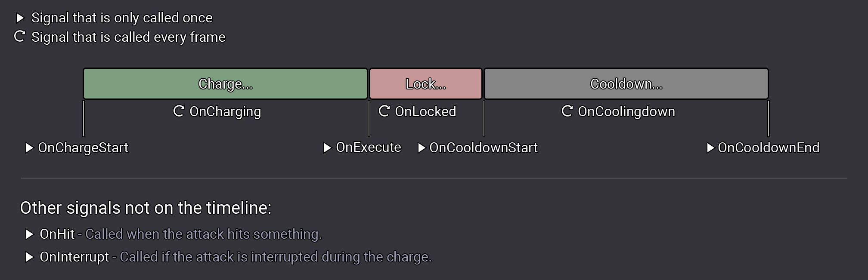This screenshot has width=868, height=280.
Task: Click the OnChargeStart label text
Action: pyautogui.click(x=83, y=148)
